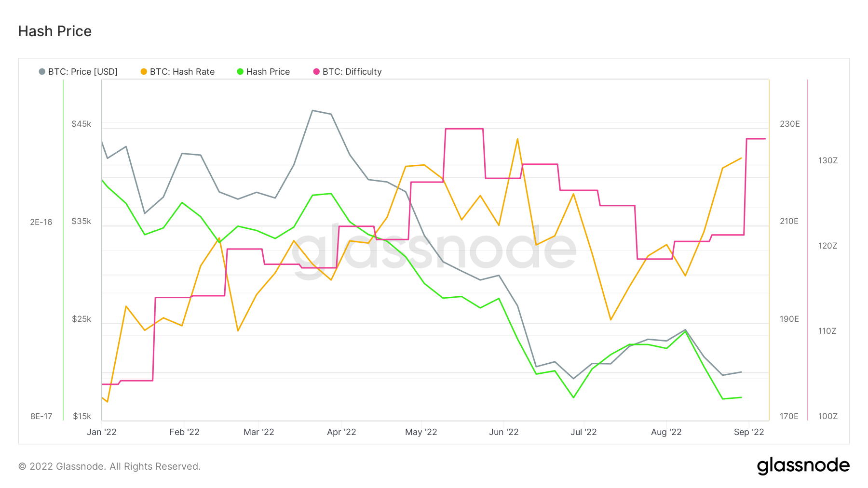
Task: Hide the Hash Price series via legend label
Action: click(x=268, y=72)
